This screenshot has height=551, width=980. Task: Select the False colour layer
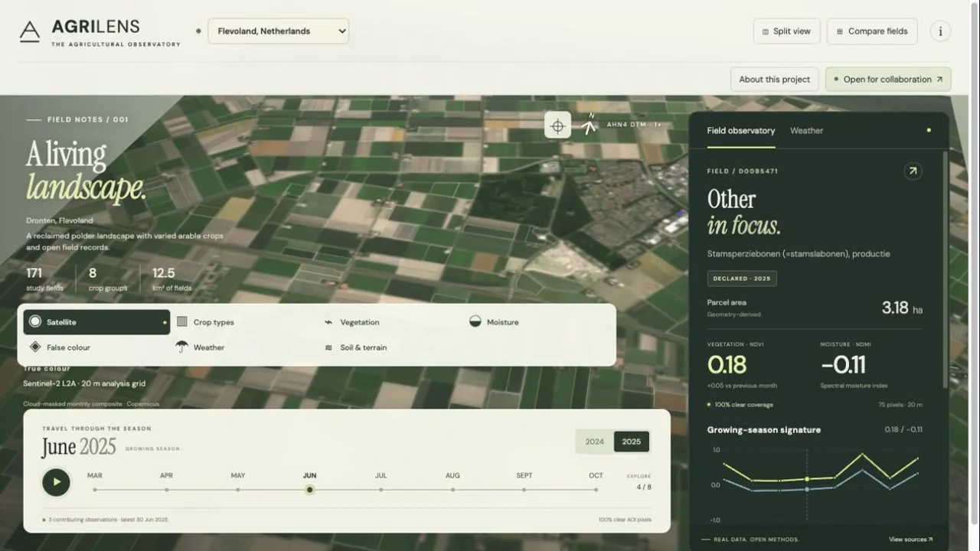click(96, 347)
